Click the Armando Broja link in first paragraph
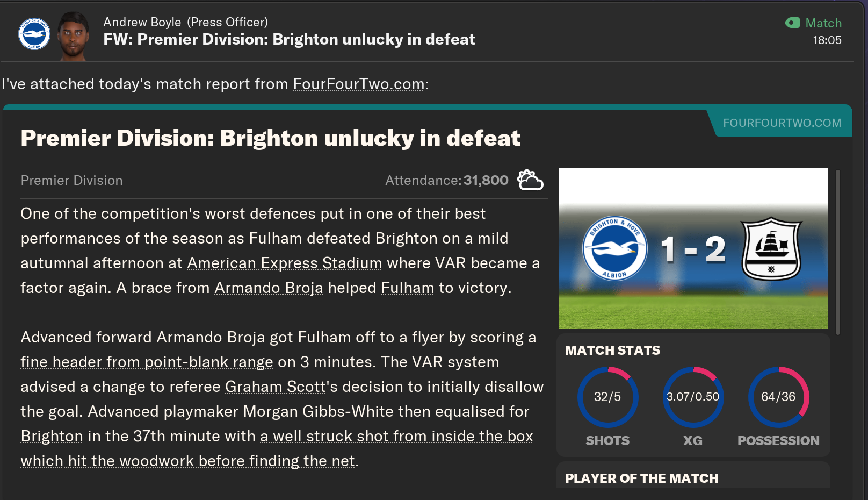 pos(269,288)
